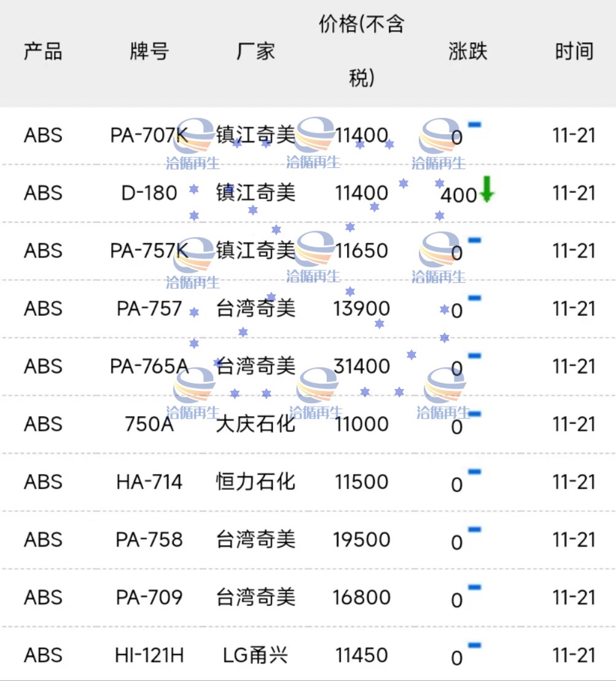Click the blue dash indicator for PA-757K
Screen dimensions: 616x681
pyautogui.click(x=475, y=240)
